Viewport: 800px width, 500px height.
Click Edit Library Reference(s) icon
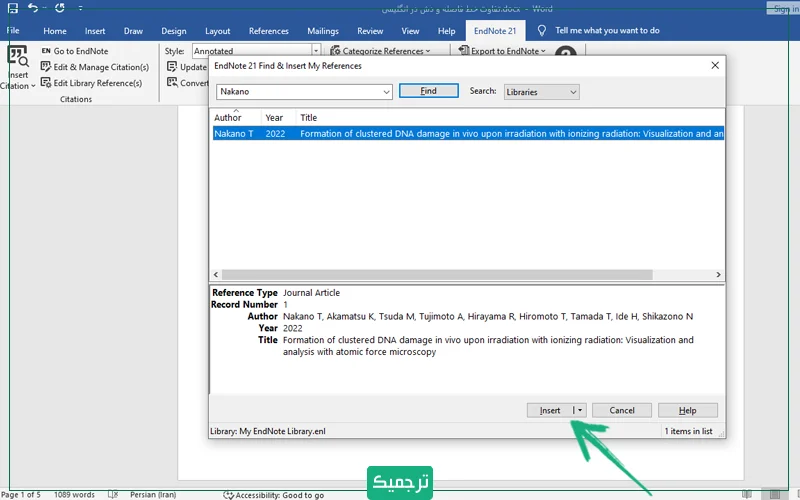coord(46,83)
